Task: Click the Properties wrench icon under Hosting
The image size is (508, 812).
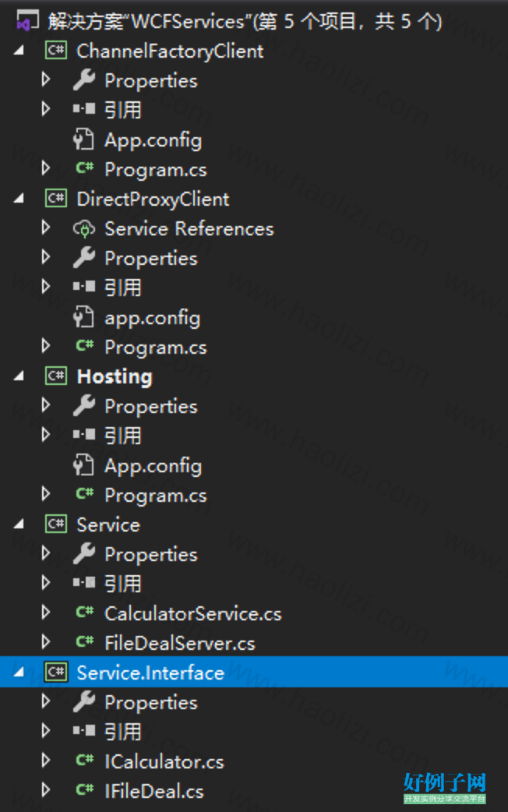Action: click(84, 406)
